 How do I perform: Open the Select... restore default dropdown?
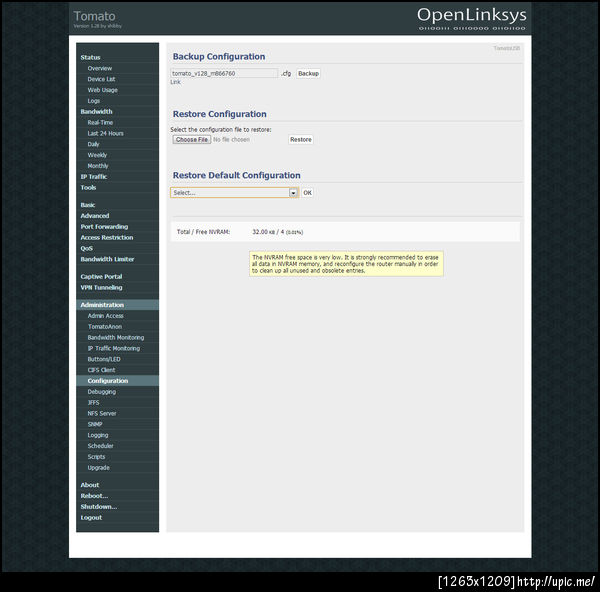coord(234,193)
